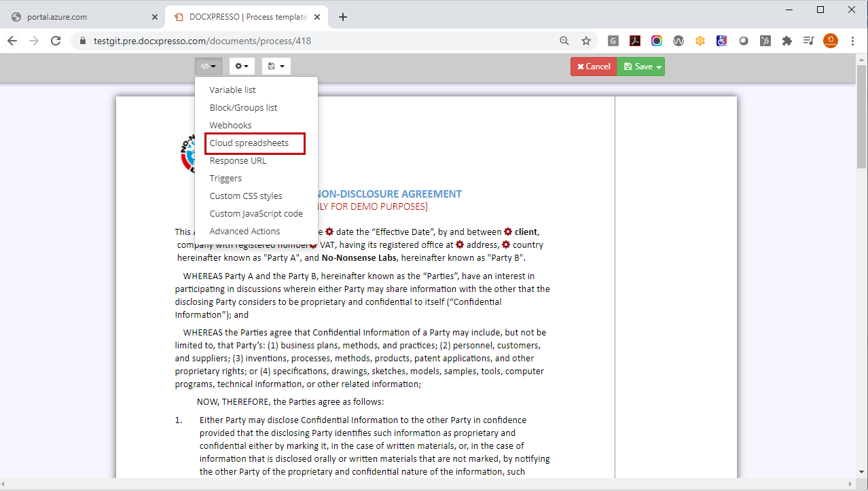Open a new browser tab

[343, 17]
